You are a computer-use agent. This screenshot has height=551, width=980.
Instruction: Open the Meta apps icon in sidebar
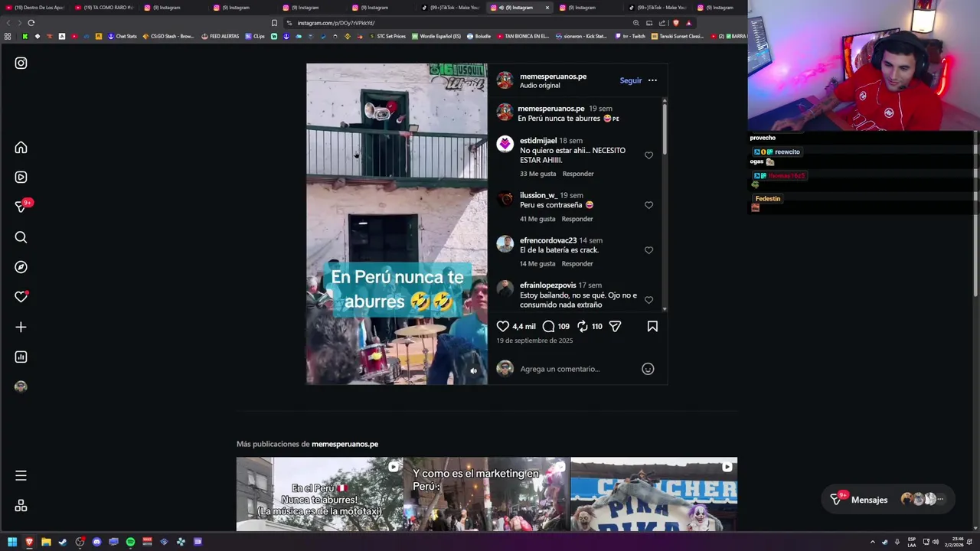pos(21,506)
